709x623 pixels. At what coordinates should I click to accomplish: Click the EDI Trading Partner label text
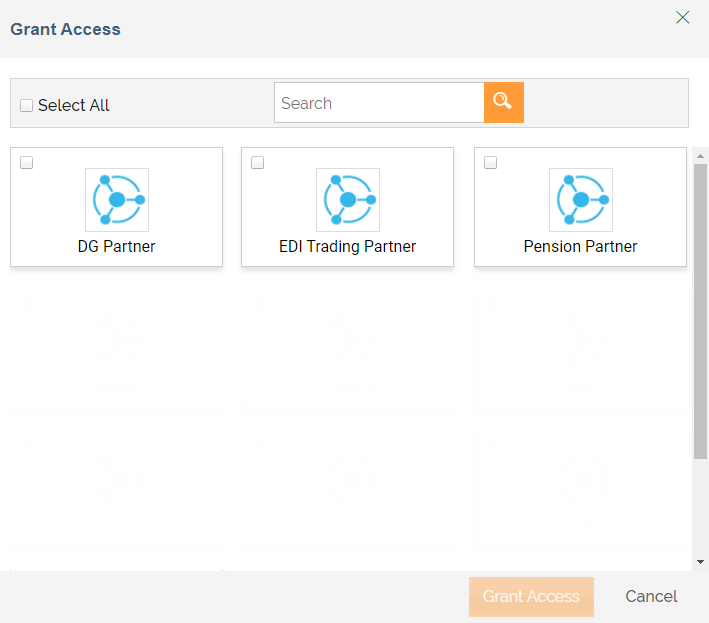pyautogui.click(x=347, y=246)
